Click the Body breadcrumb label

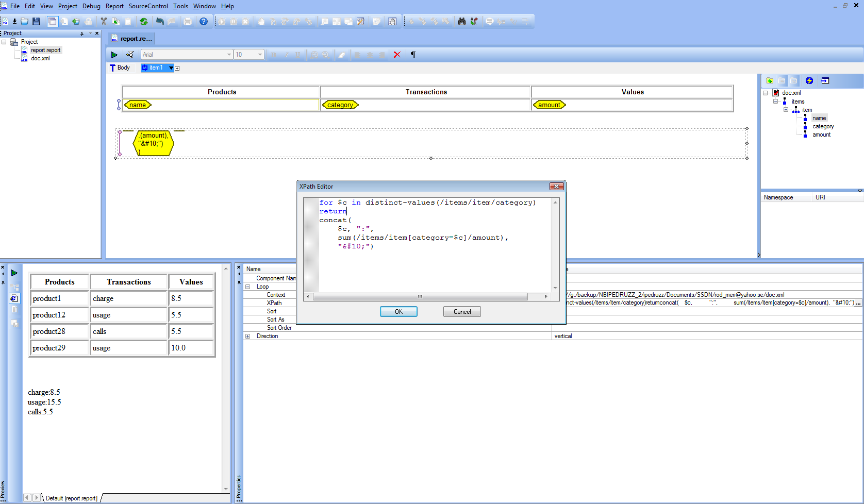tap(123, 68)
